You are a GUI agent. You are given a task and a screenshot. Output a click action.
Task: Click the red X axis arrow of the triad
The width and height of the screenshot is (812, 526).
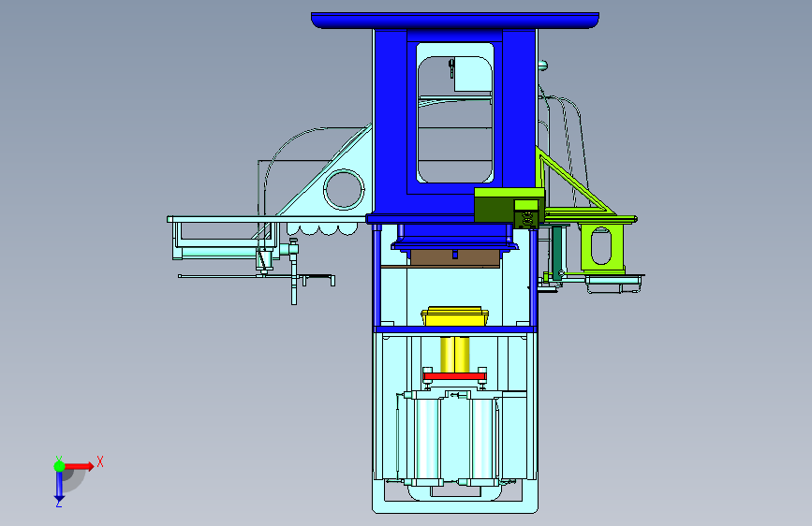79,466
